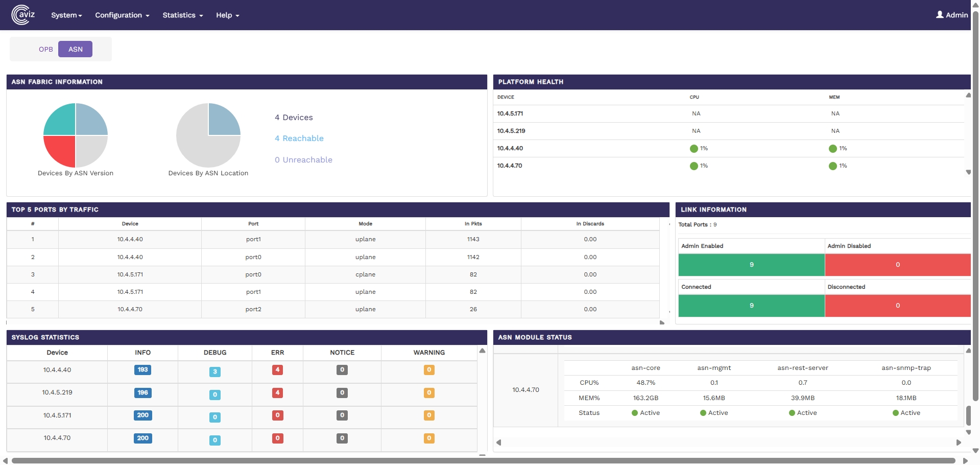Click DEBUG badge 3 for 10.4.4.40
Viewport: 980px width, 465px height.
coord(215,372)
